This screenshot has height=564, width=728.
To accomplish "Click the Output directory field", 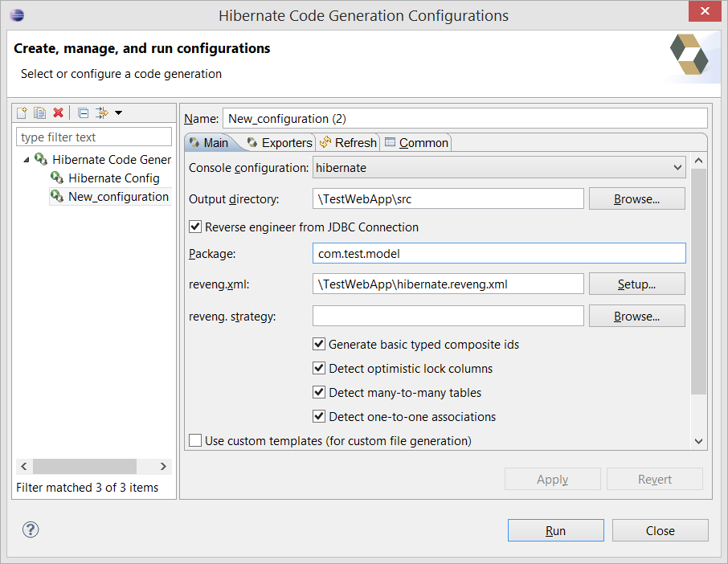I will 448,198.
